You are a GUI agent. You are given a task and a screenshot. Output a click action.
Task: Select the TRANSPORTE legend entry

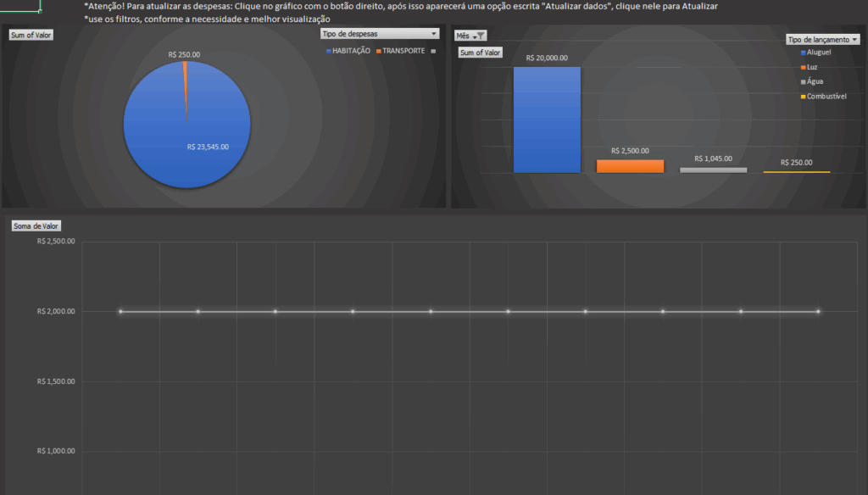(x=400, y=51)
